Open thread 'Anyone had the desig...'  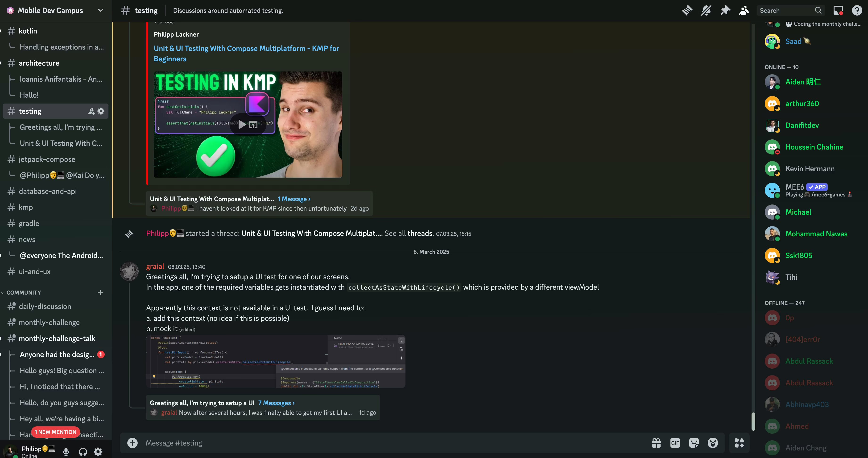coord(57,354)
